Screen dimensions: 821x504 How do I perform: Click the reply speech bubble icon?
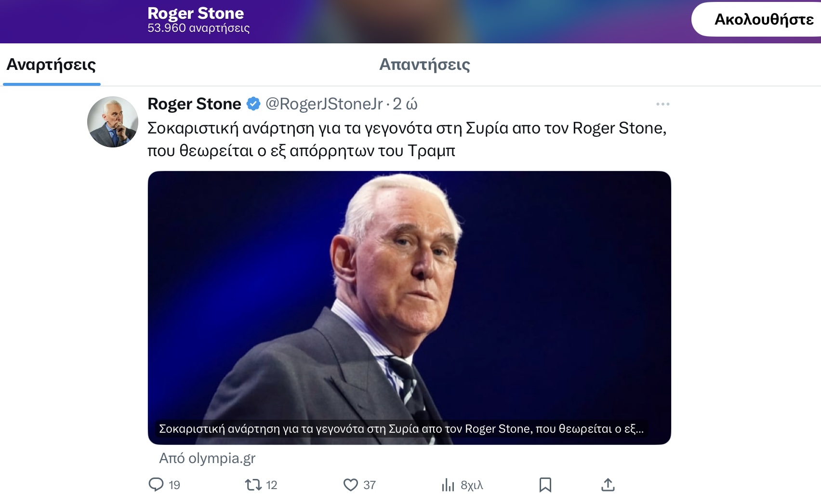(x=156, y=484)
